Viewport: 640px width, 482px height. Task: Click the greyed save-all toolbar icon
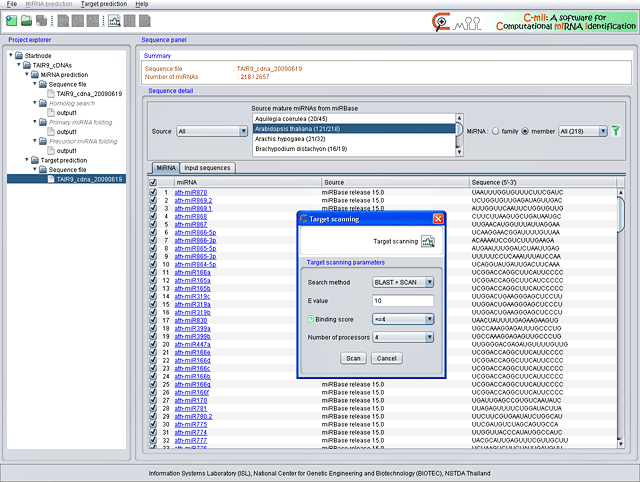click(x=41, y=21)
